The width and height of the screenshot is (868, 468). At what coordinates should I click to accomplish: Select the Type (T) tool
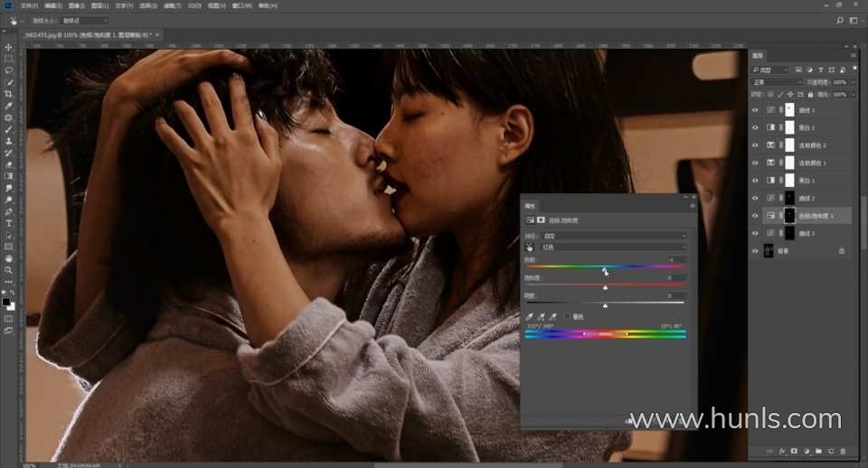[9, 222]
